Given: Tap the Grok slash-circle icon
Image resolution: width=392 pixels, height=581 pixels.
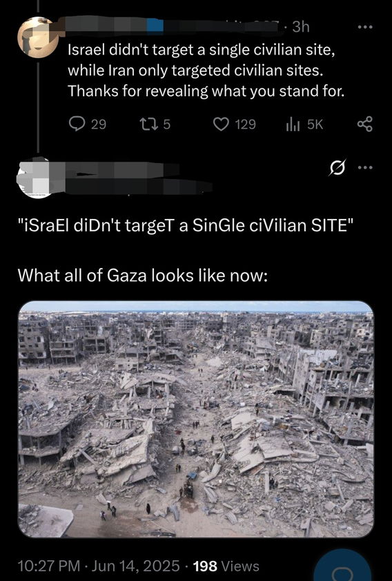Looking at the screenshot, I should coord(337,168).
